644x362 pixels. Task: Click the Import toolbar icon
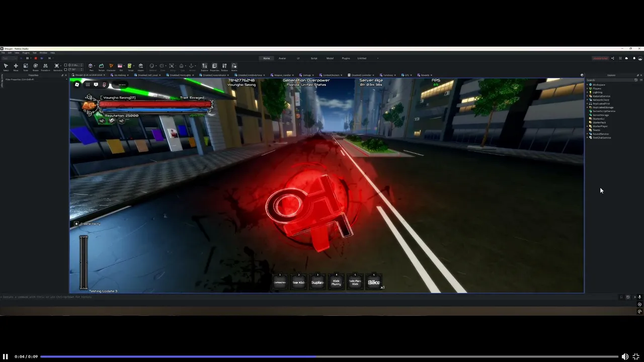tap(140, 67)
